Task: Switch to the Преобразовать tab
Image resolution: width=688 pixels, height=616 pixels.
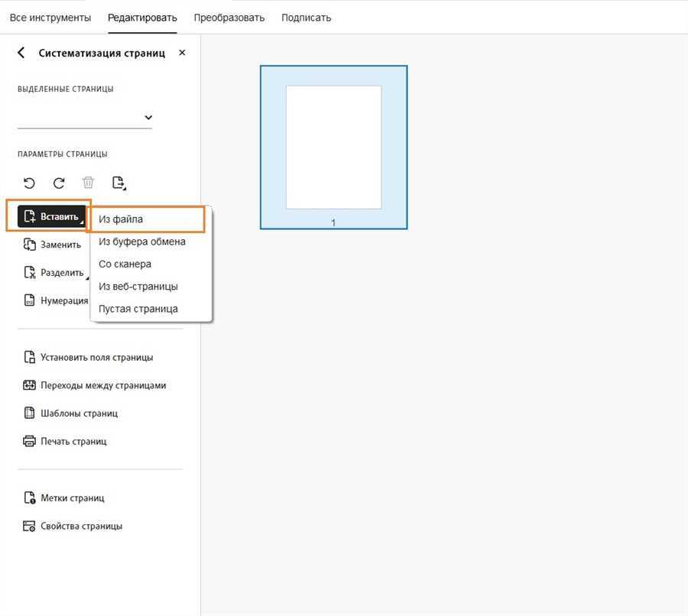Action: [x=229, y=18]
